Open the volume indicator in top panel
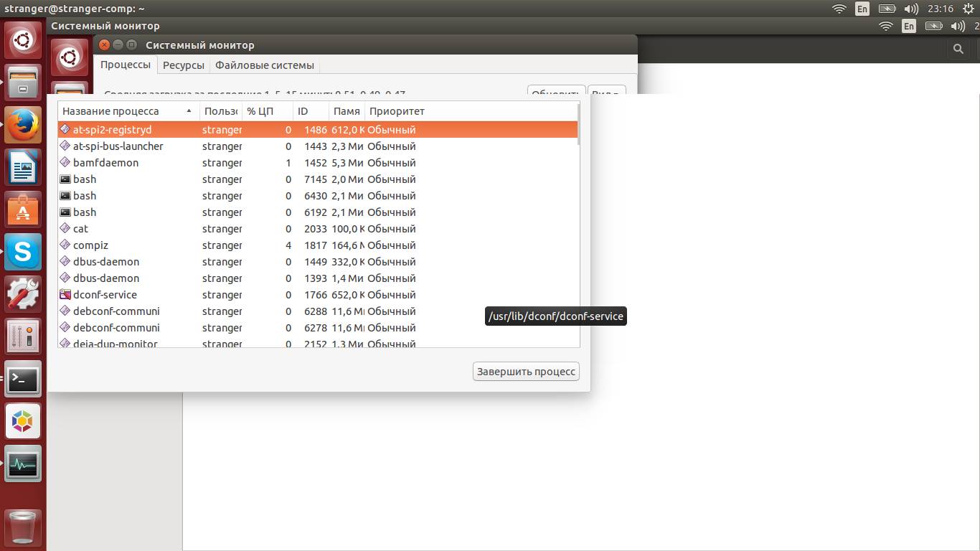The height and width of the screenshot is (551, 980). (911, 9)
